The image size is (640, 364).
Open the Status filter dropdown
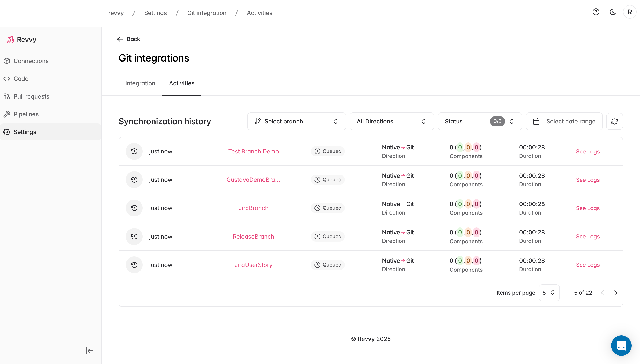tap(480, 122)
